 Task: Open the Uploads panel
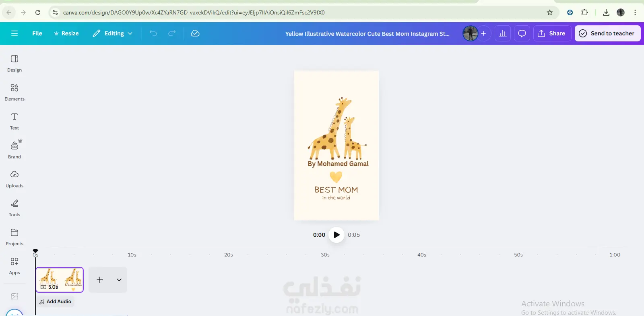[14, 179]
